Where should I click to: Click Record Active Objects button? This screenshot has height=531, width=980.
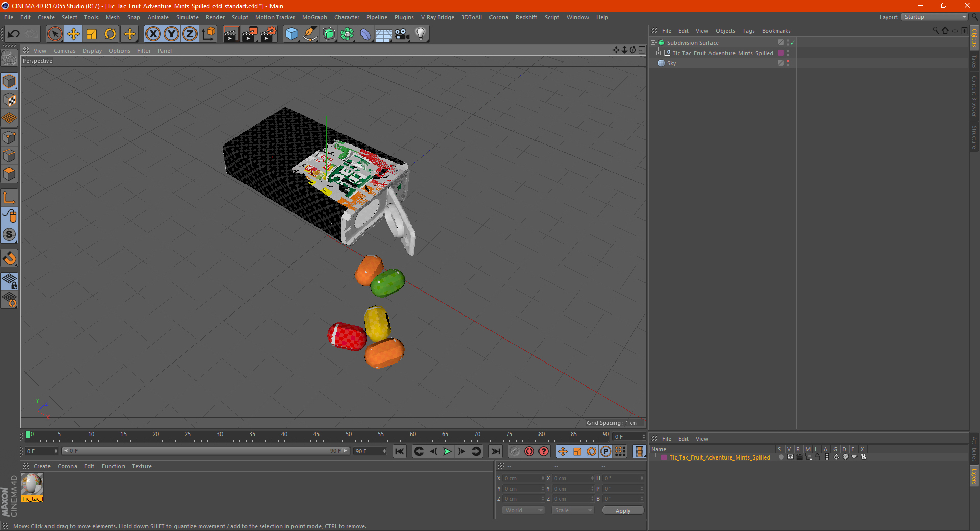pos(529,451)
